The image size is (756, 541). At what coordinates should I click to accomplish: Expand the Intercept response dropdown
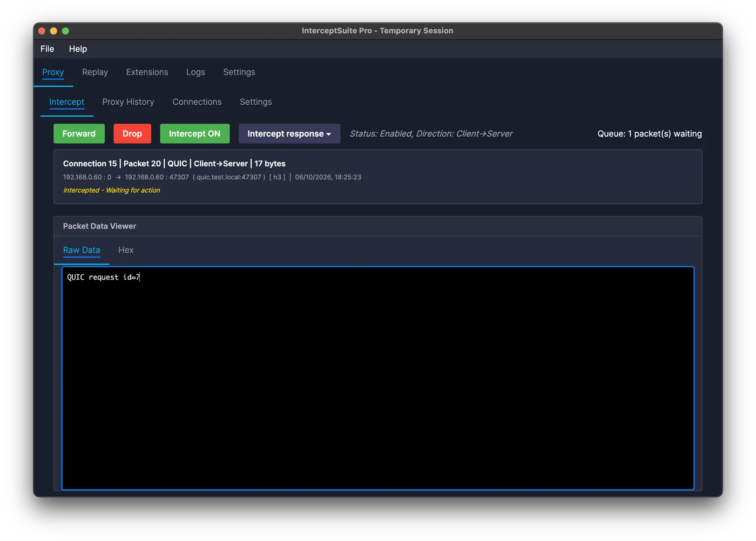click(289, 134)
